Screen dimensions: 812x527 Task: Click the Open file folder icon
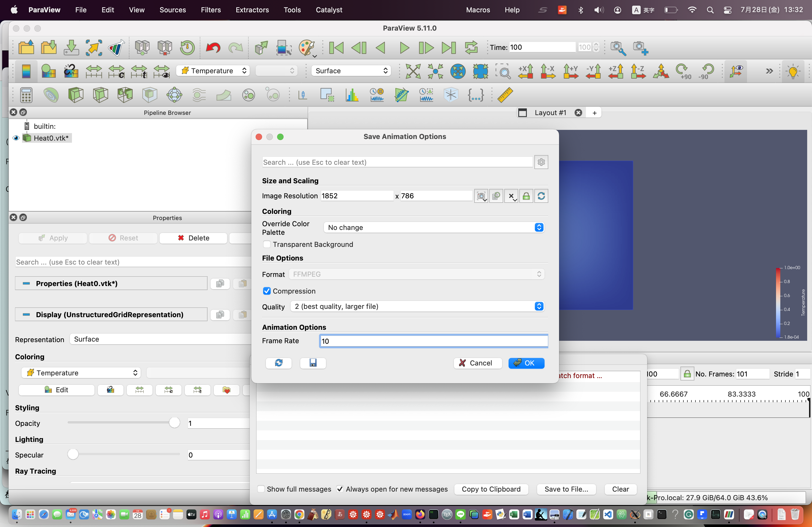pos(26,47)
